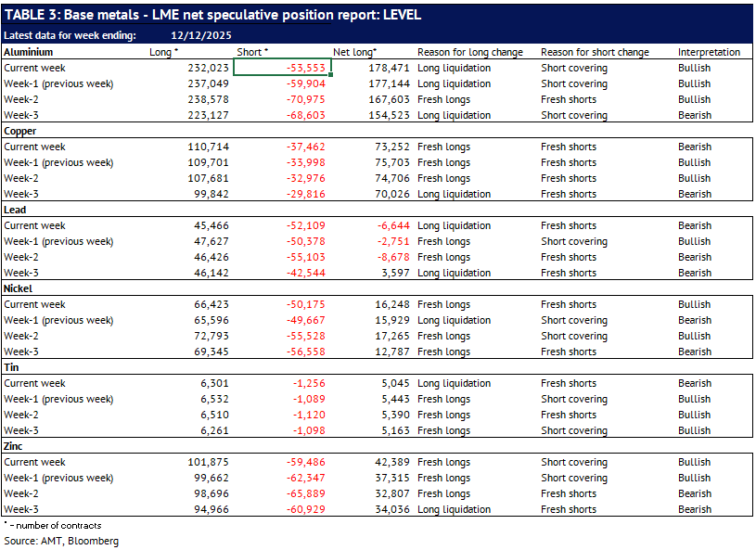Select the 'Net long' column header

coord(354,52)
